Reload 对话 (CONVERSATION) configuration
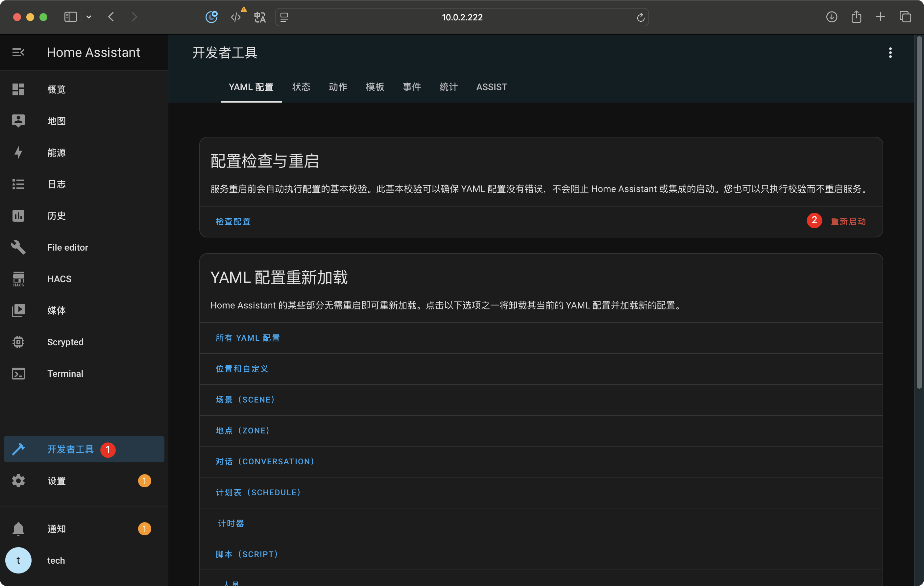 (x=265, y=461)
